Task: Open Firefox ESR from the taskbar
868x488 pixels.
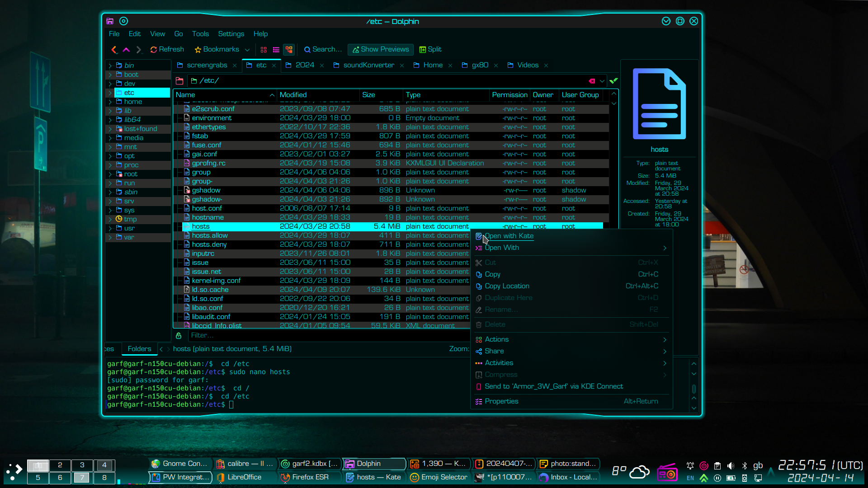Action: [310, 478]
